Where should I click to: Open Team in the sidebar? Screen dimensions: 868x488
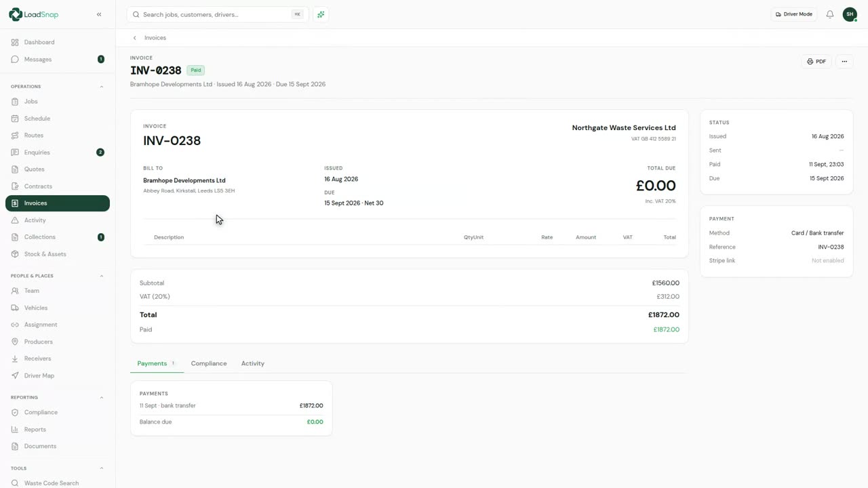point(58,291)
